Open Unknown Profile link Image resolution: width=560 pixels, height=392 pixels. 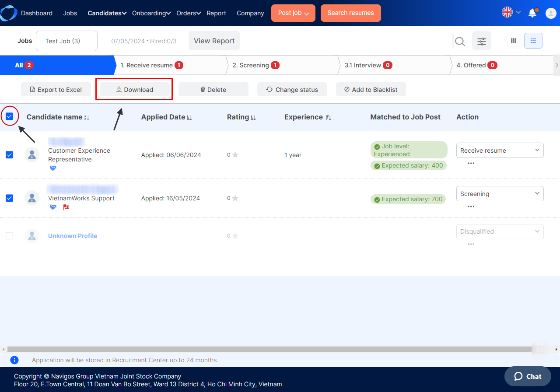pos(73,236)
